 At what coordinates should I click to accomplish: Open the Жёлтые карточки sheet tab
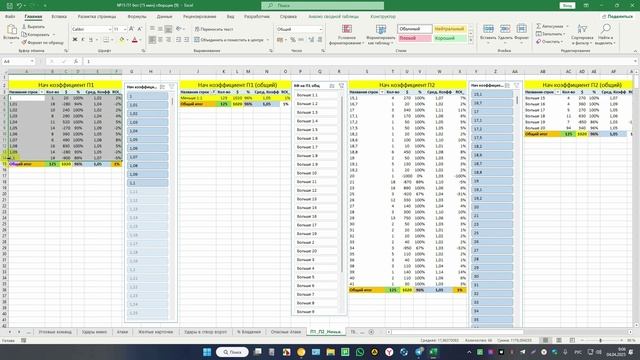pyautogui.click(x=155, y=332)
